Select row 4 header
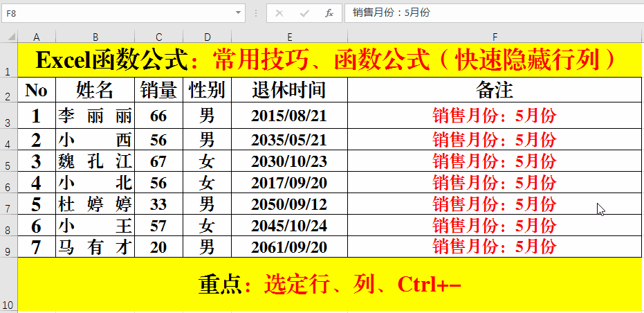644x313 pixels. [8, 139]
